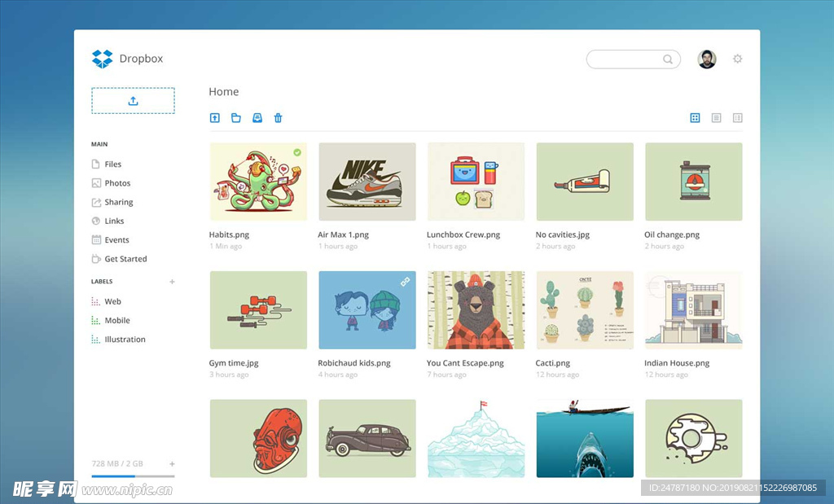Click the file name "Oil change.png"
834x504 pixels.
point(672,235)
